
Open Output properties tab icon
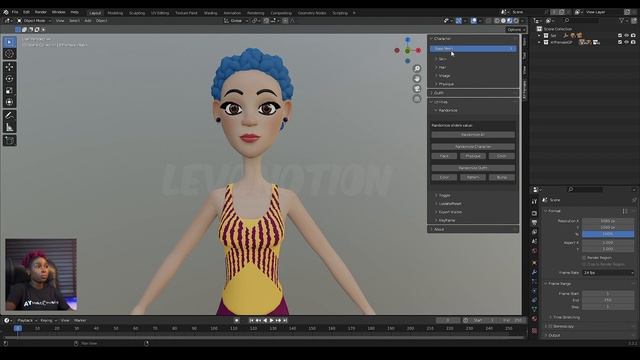[x=534, y=222]
